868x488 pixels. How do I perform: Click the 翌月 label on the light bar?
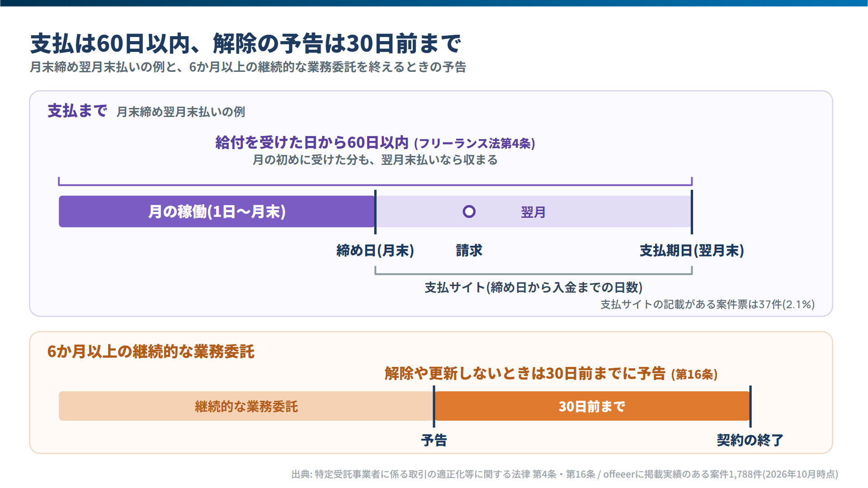[533, 212]
